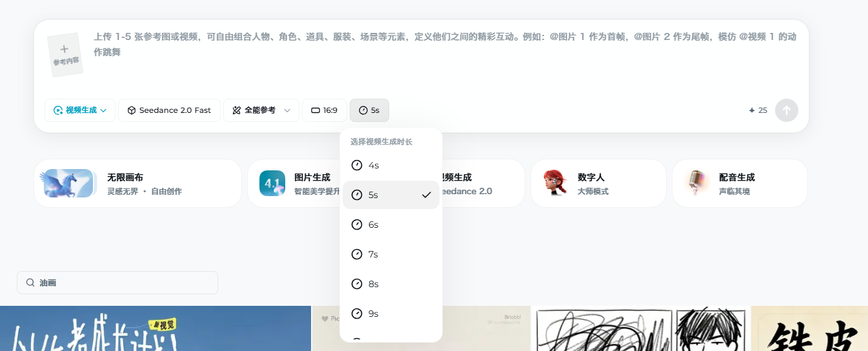Expand the 全能参考 reference dropdown

pyautogui.click(x=261, y=110)
